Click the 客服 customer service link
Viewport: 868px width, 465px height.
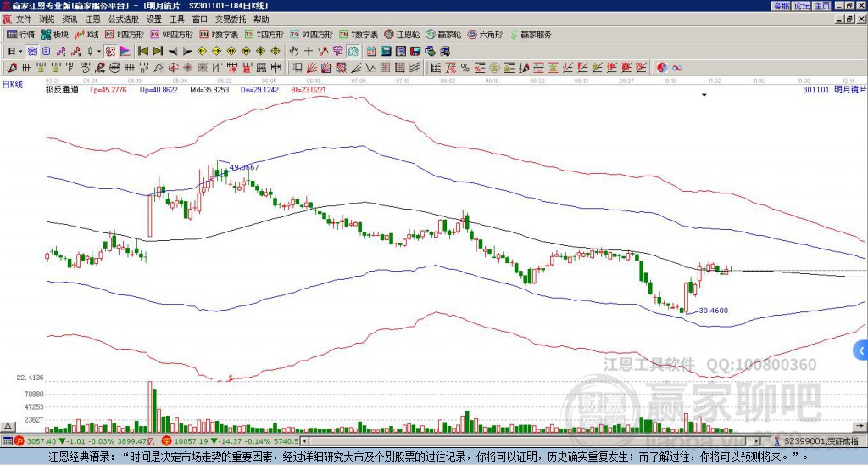(781, 6)
